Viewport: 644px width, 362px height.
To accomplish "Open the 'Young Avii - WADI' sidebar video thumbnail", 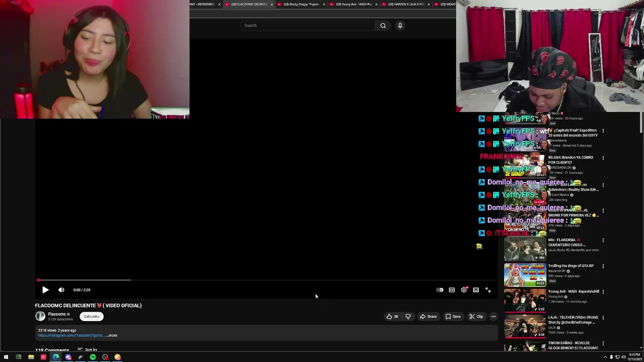I will pyautogui.click(x=525, y=300).
